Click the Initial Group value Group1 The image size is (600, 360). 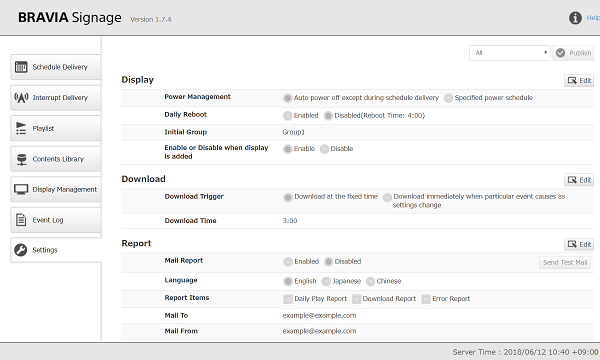(x=293, y=132)
